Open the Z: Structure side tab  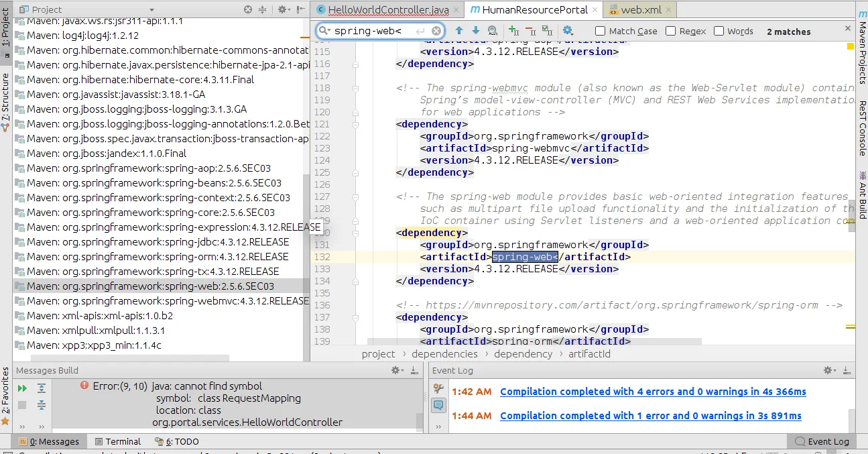[5, 102]
